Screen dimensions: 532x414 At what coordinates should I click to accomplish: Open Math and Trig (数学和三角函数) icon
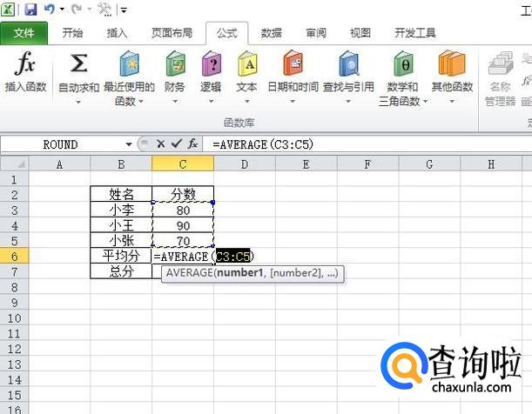(403, 63)
